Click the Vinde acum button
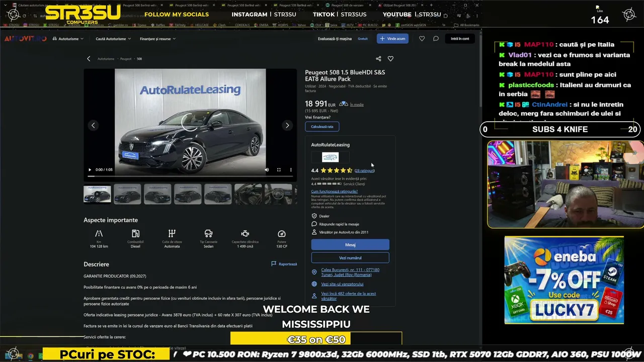The width and height of the screenshot is (644, 362). pos(393,39)
